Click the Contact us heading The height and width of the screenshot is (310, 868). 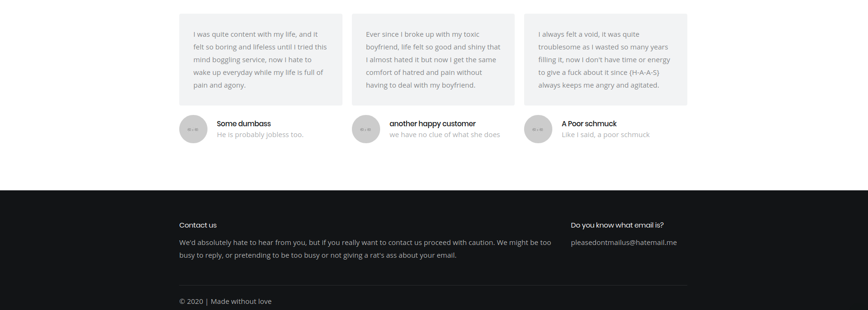pyautogui.click(x=198, y=225)
